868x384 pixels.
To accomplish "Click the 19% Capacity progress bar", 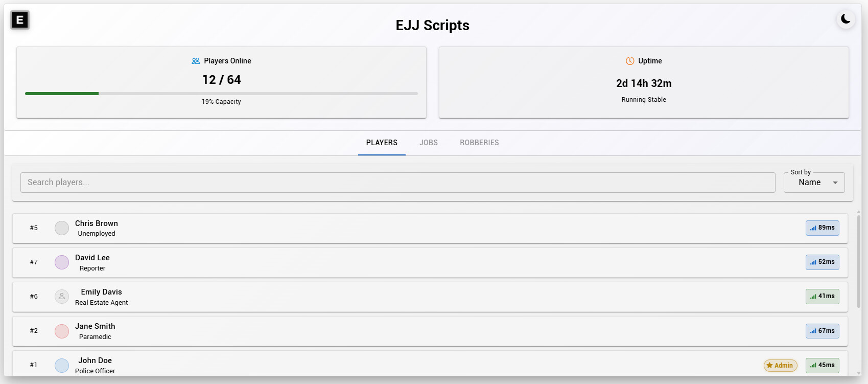I will click(221, 94).
